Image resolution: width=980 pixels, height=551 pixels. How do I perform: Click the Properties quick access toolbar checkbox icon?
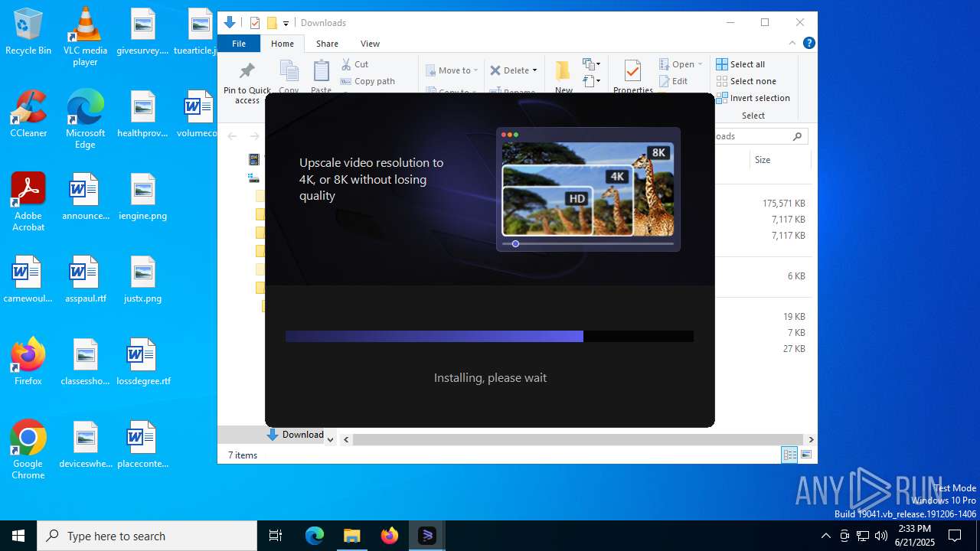255,23
